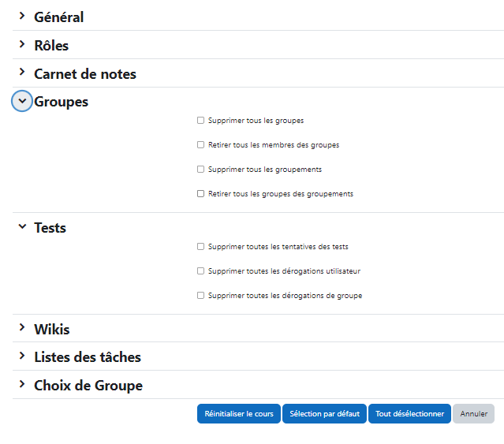The height and width of the screenshot is (444, 504).
Task: Collapse the Groupes section chevron
Action: coord(22,101)
